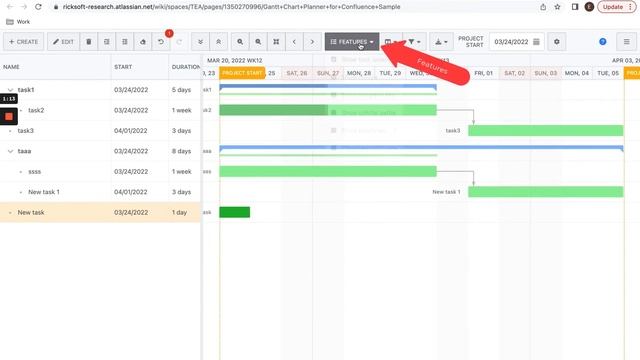Click MAR 20, 2022 WK12 week header
640x360 pixels.
[235, 60]
